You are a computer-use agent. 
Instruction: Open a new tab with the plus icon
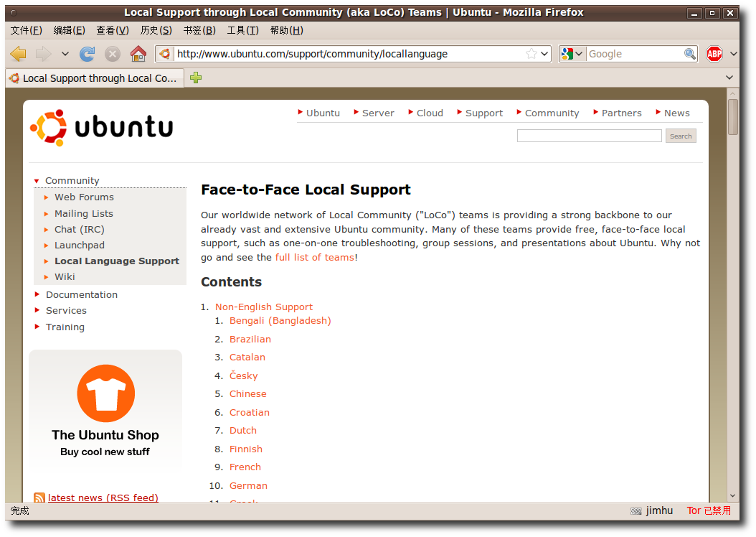click(196, 78)
